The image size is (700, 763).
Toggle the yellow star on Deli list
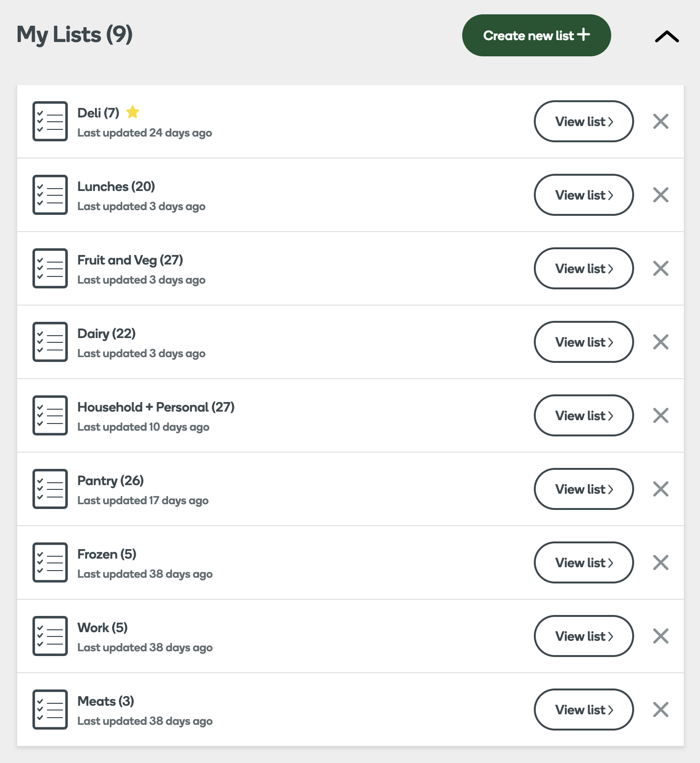[x=132, y=112]
